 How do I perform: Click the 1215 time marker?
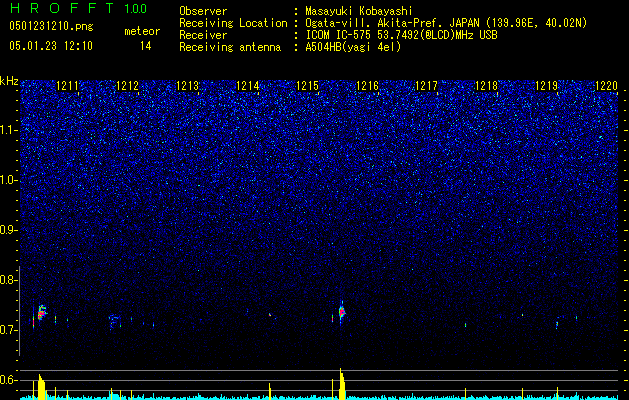pos(307,85)
